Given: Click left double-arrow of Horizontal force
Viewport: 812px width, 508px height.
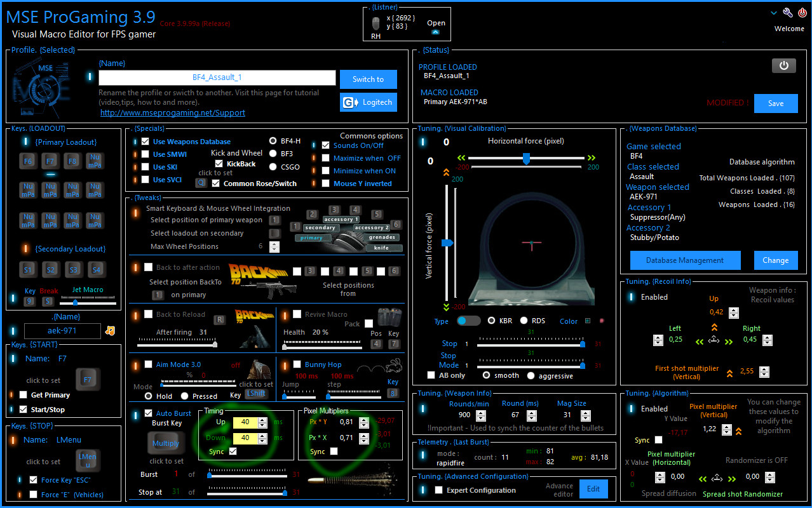Looking at the screenshot, I should (x=461, y=158).
